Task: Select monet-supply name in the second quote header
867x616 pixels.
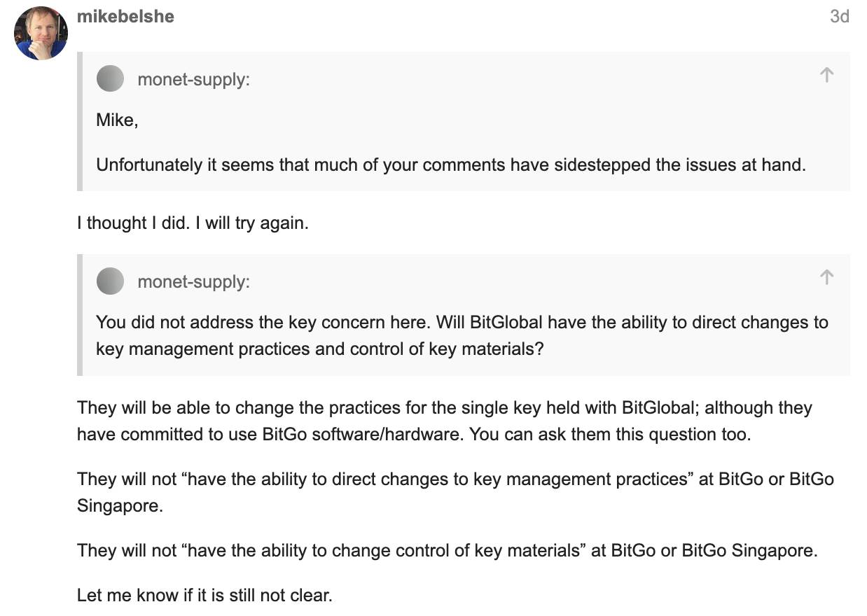Action: point(194,281)
